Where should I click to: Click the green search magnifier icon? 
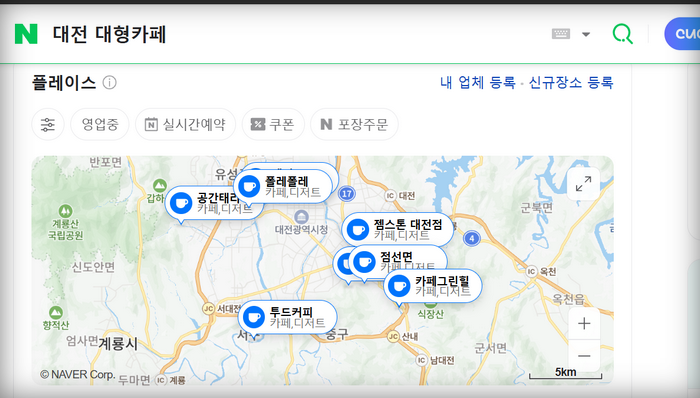[x=622, y=34]
